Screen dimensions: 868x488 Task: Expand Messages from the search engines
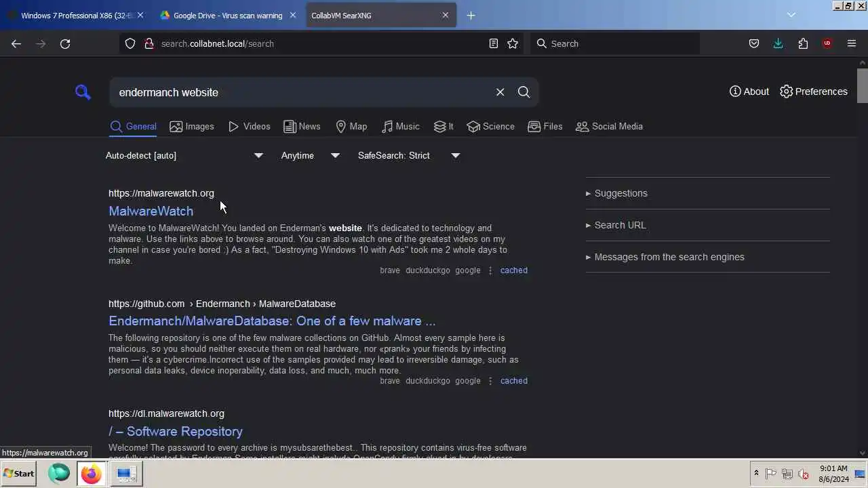[x=665, y=257]
